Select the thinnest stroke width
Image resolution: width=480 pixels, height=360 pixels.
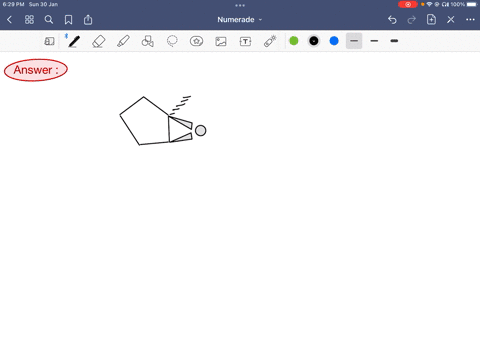(x=354, y=41)
